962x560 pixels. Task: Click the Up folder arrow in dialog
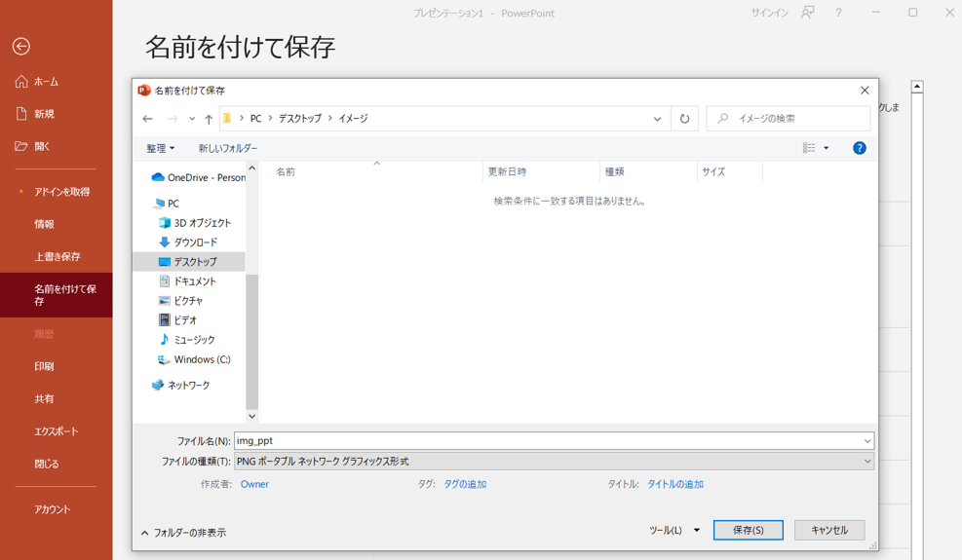tap(209, 119)
